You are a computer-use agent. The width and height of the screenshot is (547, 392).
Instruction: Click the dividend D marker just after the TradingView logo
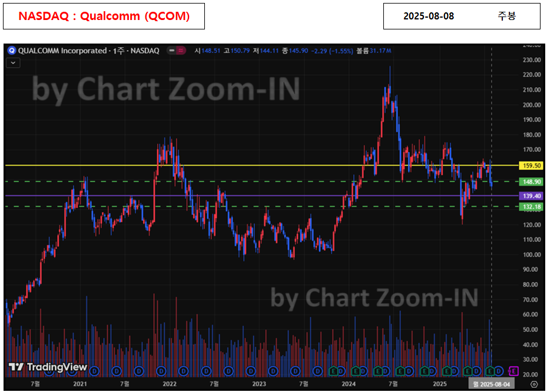94,371
